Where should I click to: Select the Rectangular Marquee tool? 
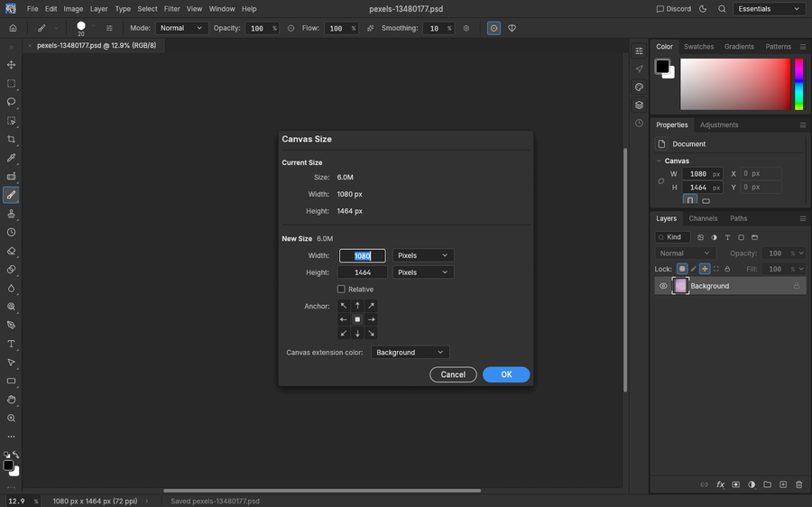pyautogui.click(x=11, y=83)
